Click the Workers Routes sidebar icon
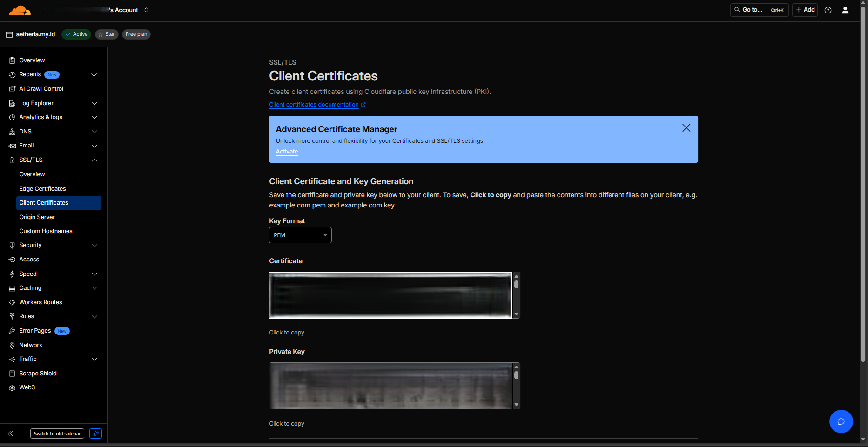This screenshot has width=868, height=447. pos(12,302)
